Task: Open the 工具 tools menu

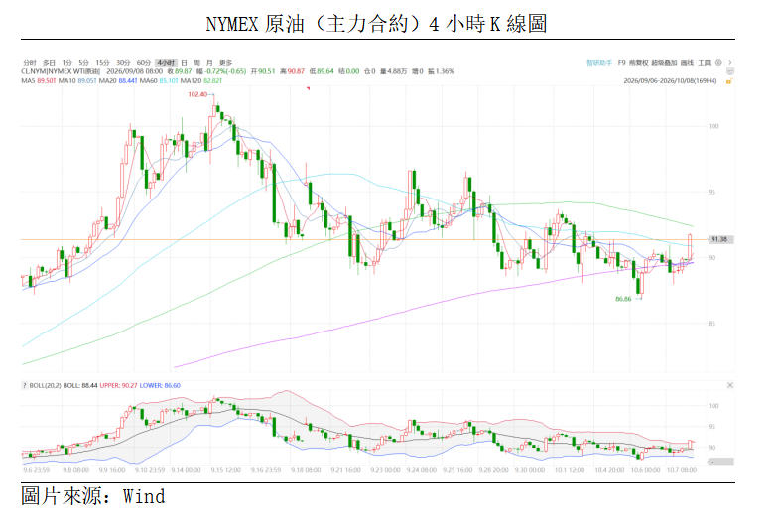Action: (705, 62)
